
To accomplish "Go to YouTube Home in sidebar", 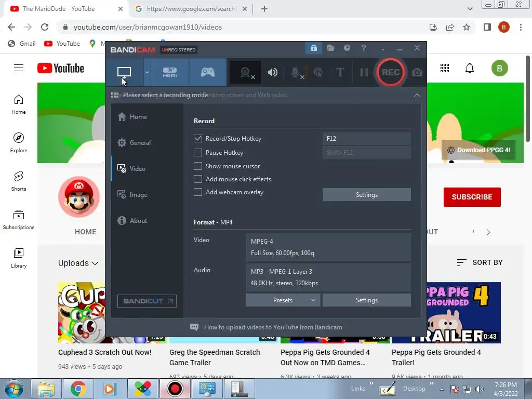I will tap(19, 104).
